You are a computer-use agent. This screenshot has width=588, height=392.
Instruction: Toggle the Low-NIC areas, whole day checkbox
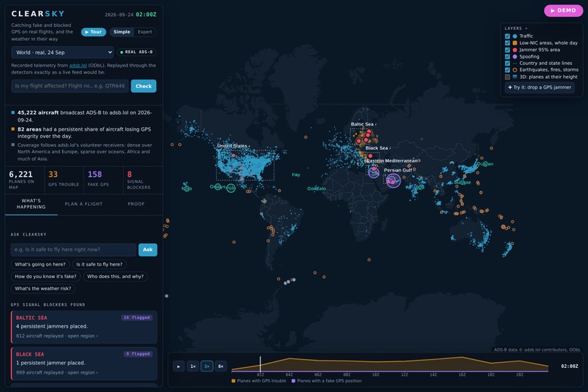tap(507, 43)
